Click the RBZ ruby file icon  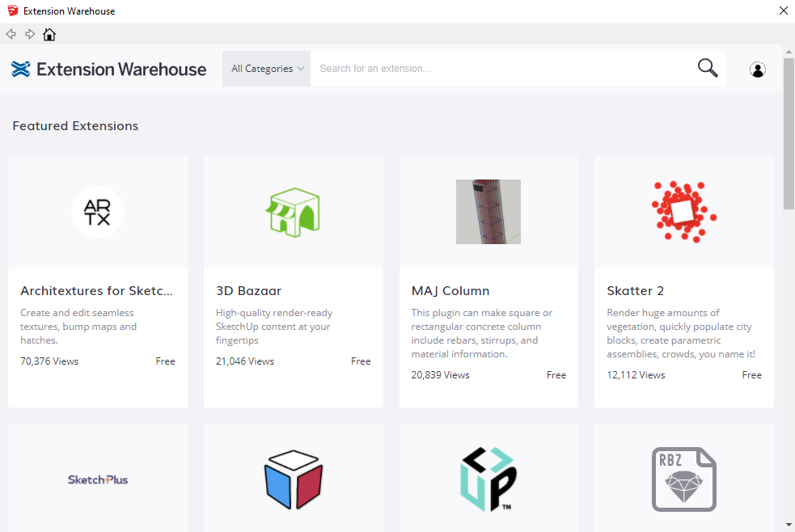683,479
